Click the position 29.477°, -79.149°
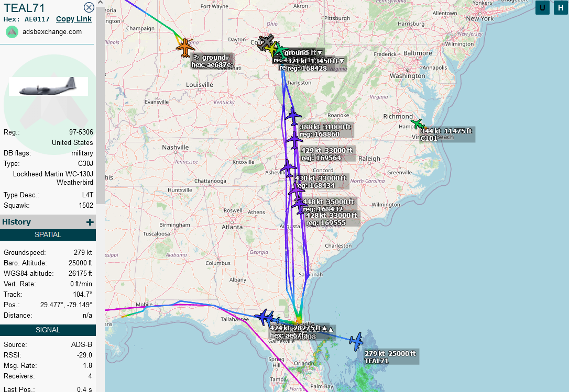Image resolution: width=569 pixels, height=392 pixels. 66,305
